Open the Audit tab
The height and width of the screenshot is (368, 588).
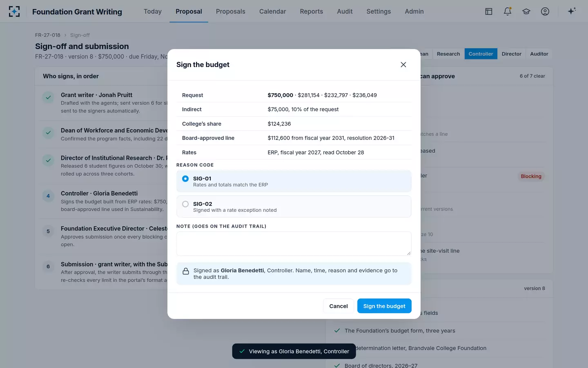click(345, 11)
